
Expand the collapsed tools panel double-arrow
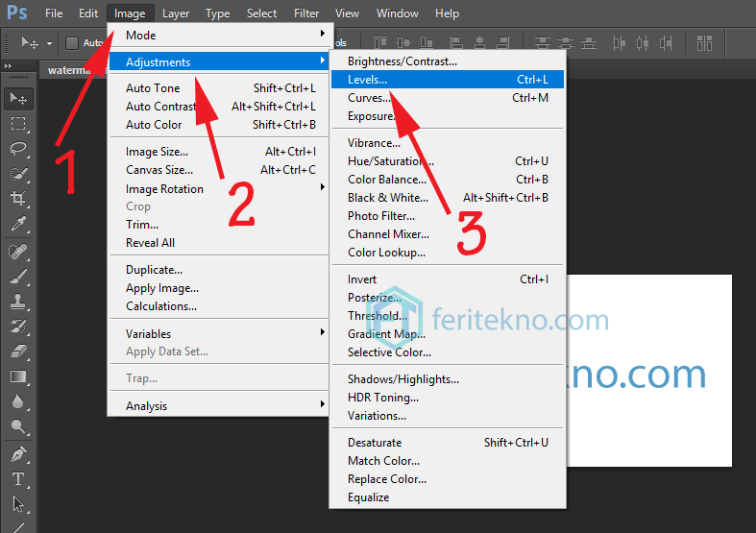click(9, 65)
